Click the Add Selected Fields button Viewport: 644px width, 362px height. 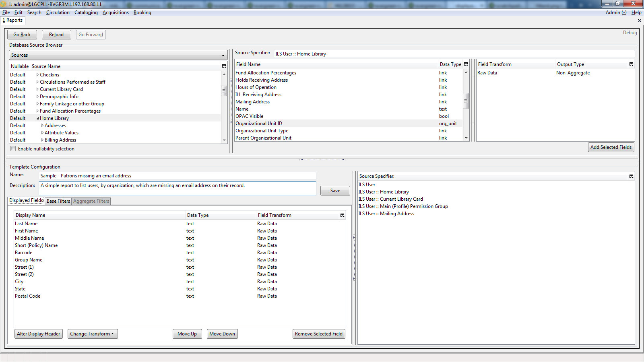pos(611,147)
